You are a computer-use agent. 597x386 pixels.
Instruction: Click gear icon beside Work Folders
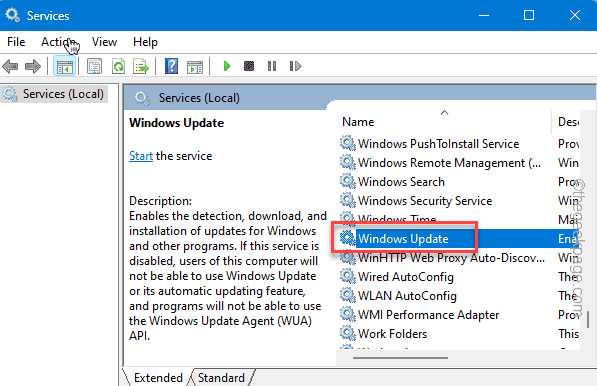point(347,334)
